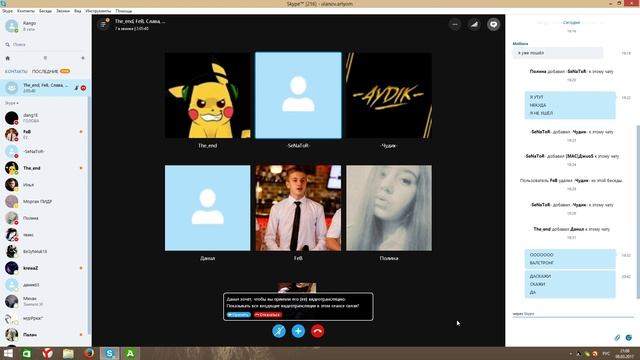Screen dimensions: 640x360
Task: Switch to the КОНТАКТЫ tab
Action: [x=16, y=71]
